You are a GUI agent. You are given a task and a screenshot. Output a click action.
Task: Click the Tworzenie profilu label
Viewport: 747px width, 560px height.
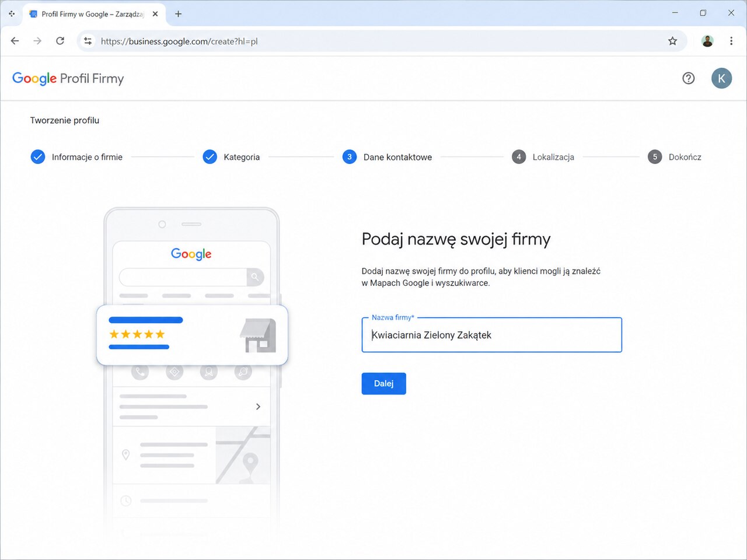coord(65,120)
